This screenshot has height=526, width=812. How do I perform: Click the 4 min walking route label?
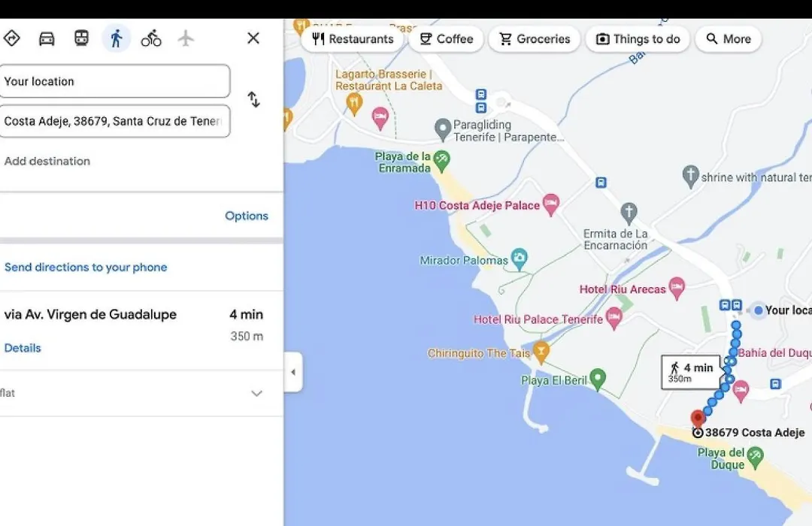point(691,372)
